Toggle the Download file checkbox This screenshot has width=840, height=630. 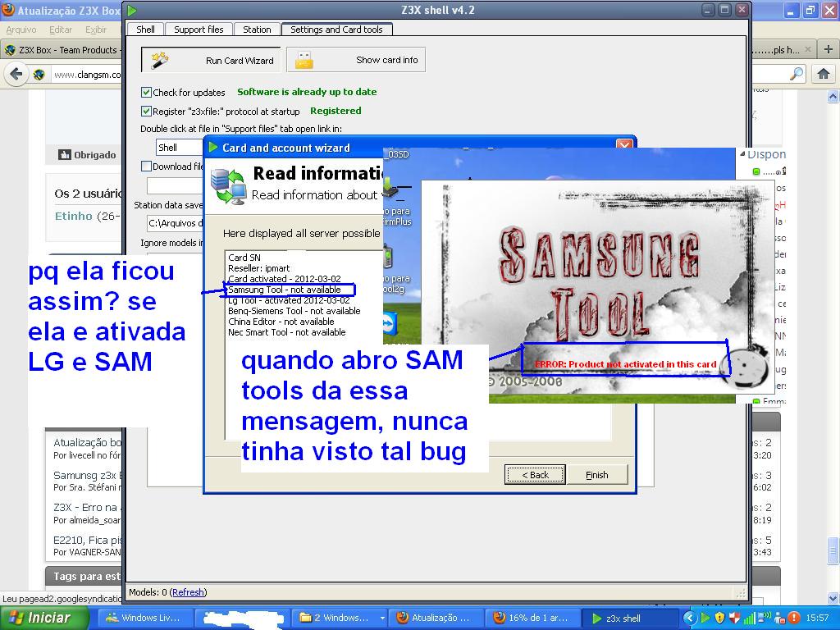click(146, 166)
